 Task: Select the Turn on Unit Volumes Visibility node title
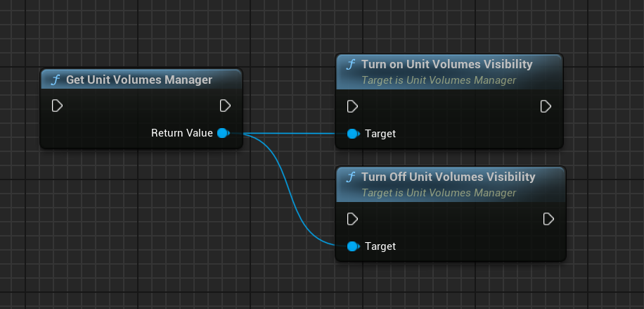point(446,65)
